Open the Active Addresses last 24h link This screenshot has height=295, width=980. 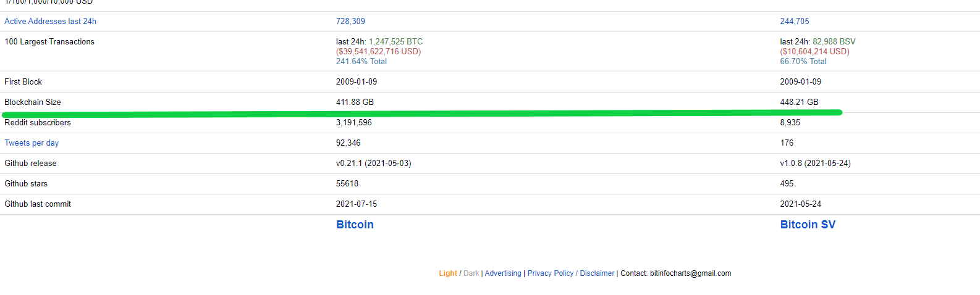[x=50, y=21]
